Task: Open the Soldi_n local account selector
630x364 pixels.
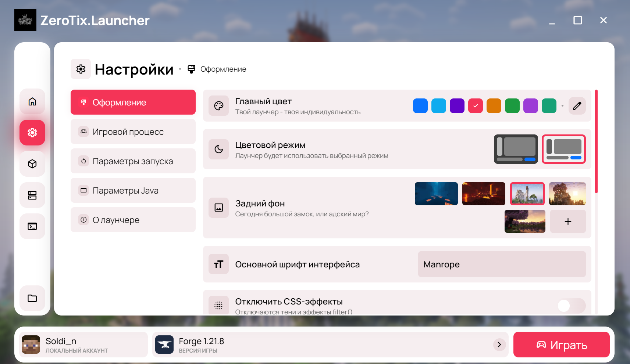Action: (83, 345)
